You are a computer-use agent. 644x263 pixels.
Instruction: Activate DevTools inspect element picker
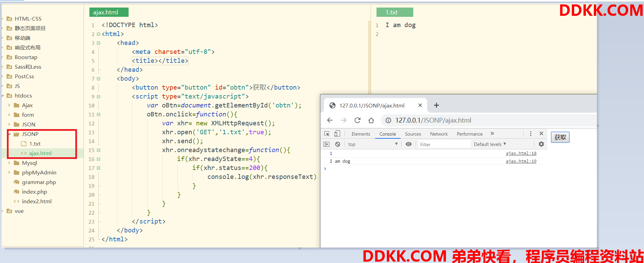pos(327,134)
